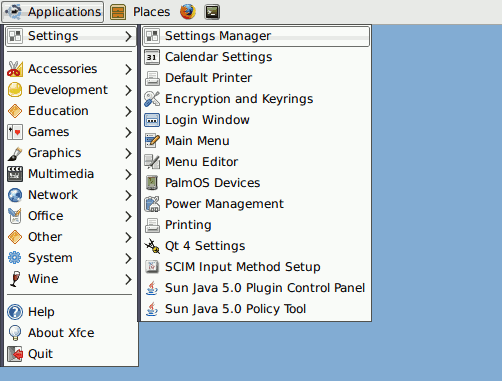Expand the Settings submenu arrow
502x381 pixels.
click(x=128, y=36)
